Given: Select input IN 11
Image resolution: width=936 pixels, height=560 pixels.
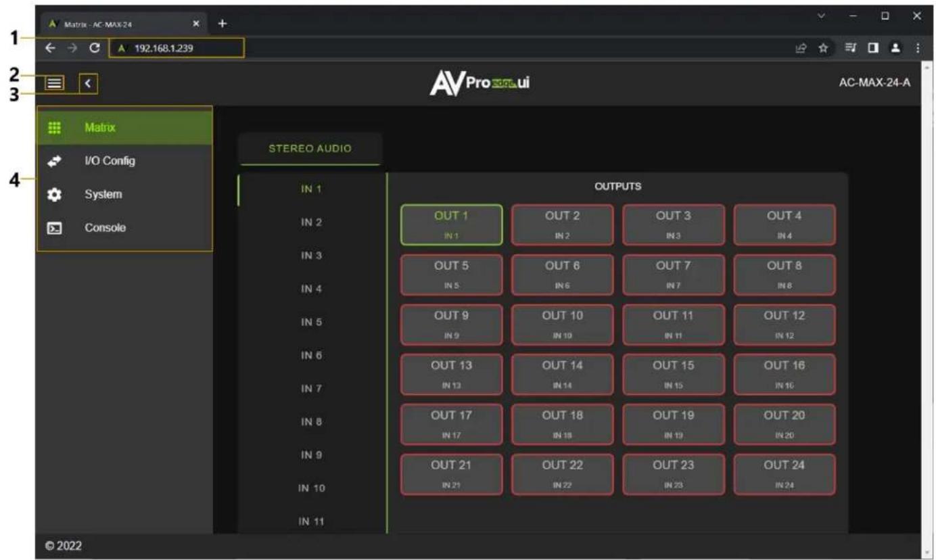Looking at the screenshot, I should tap(311, 521).
